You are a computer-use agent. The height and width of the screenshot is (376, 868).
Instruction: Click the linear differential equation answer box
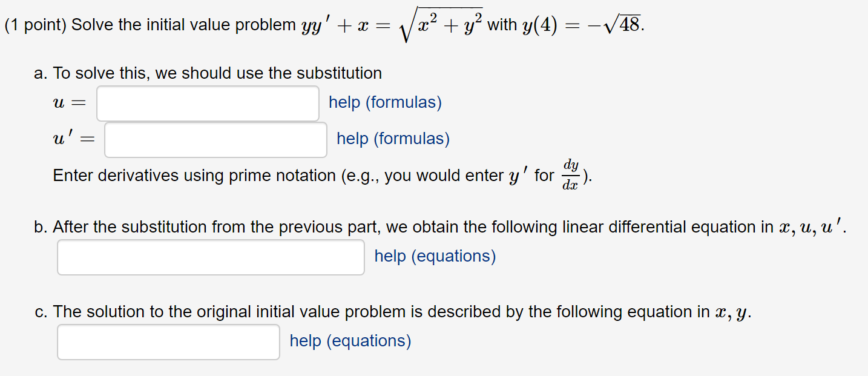tap(210, 257)
